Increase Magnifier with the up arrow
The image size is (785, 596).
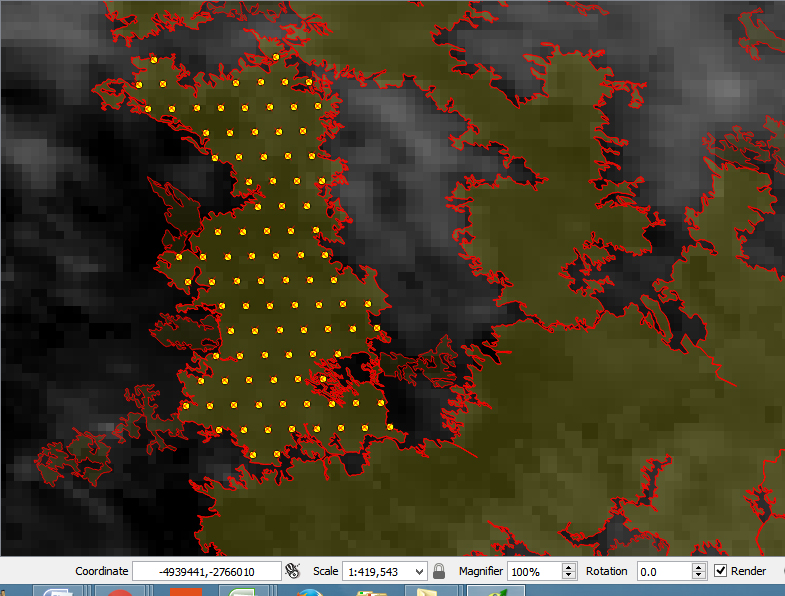click(x=569, y=567)
